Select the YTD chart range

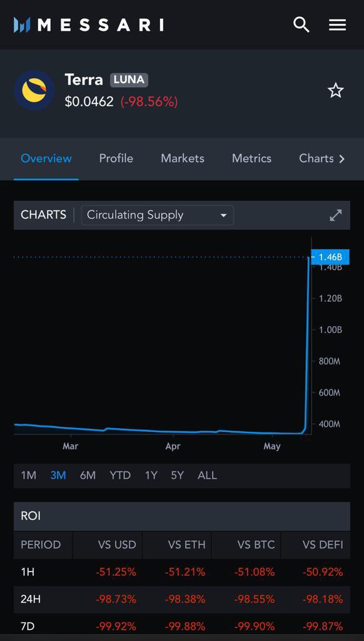(120, 476)
